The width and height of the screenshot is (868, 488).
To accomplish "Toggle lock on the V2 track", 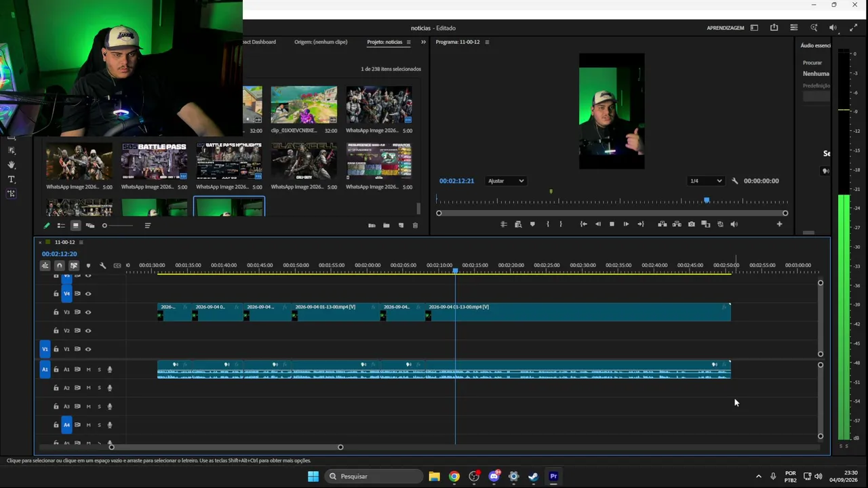I will [56, 331].
